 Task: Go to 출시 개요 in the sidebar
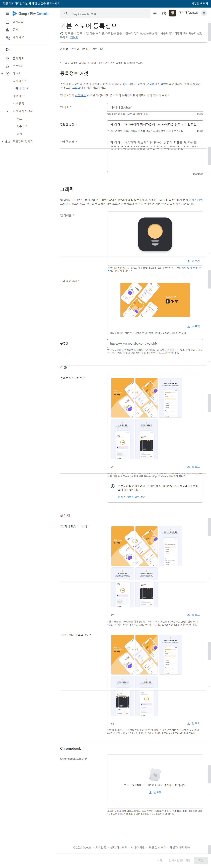(x=19, y=59)
